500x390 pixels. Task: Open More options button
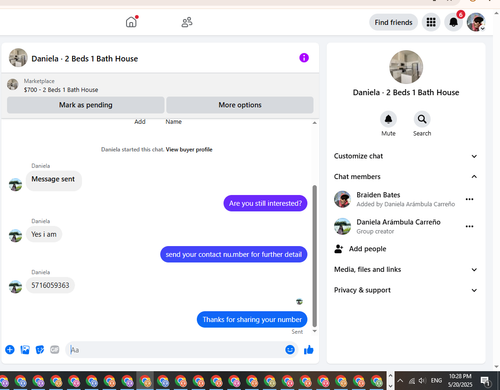(240, 105)
